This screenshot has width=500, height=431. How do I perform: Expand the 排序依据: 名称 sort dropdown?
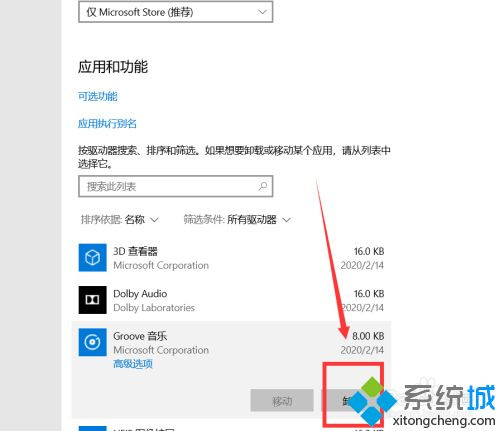pyautogui.click(x=120, y=219)
